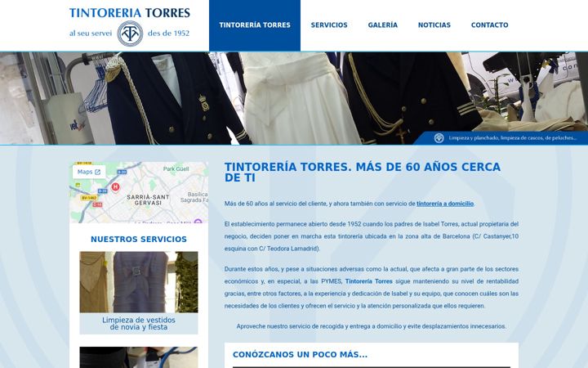This screenshot has width=588, height=368.
Task: Go to the SERVICIOS menu item
Action: click(329, 25)
